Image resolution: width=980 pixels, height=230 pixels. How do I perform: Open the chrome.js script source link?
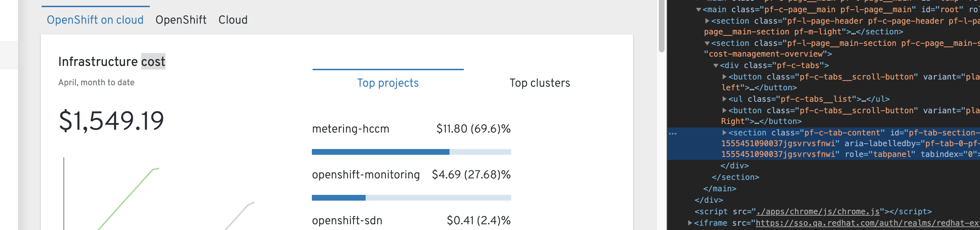click(x=818, y=212)
